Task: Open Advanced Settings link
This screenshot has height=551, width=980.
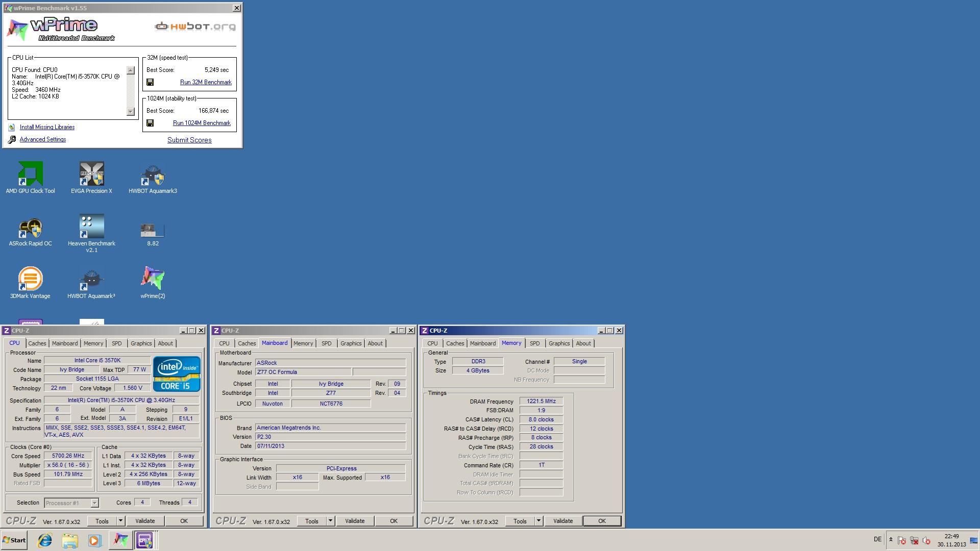Action: click(x=43, y=139)
